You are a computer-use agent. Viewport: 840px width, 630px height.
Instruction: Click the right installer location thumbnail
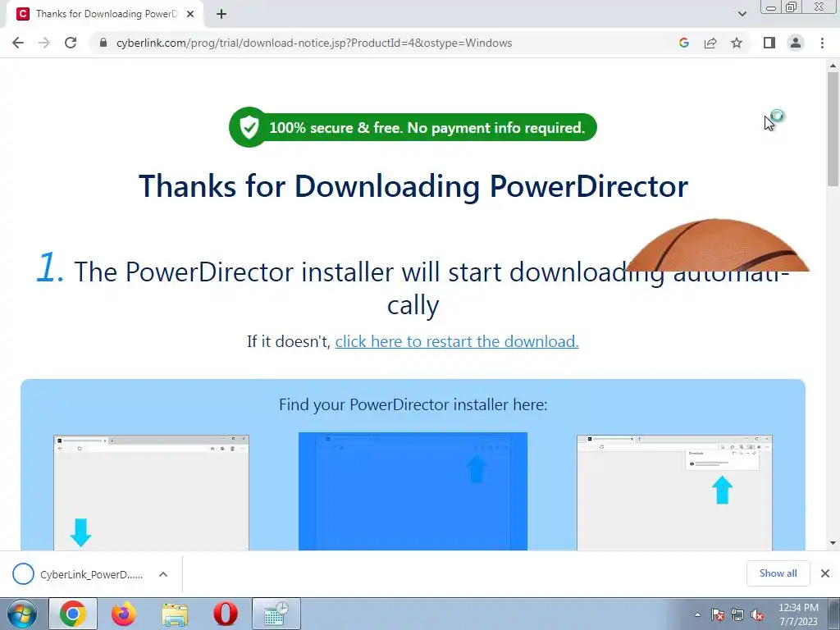[x=674, y=493]
